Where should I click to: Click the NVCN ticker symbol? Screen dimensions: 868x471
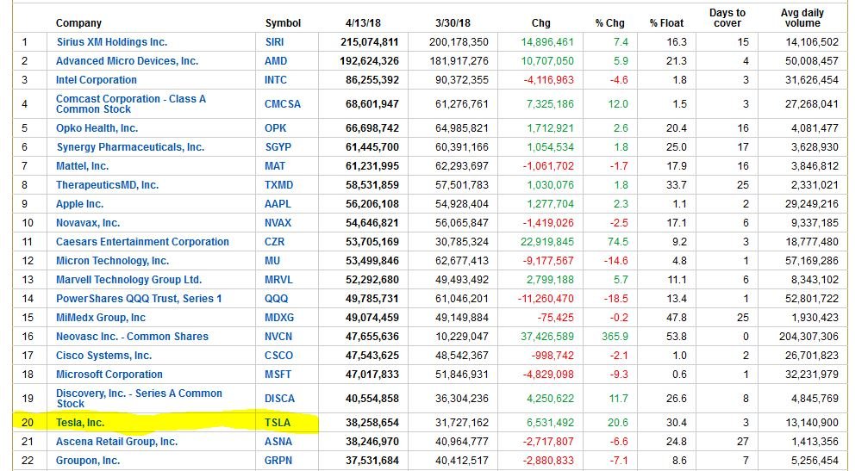pyautogui.click(x=278, y=336)
